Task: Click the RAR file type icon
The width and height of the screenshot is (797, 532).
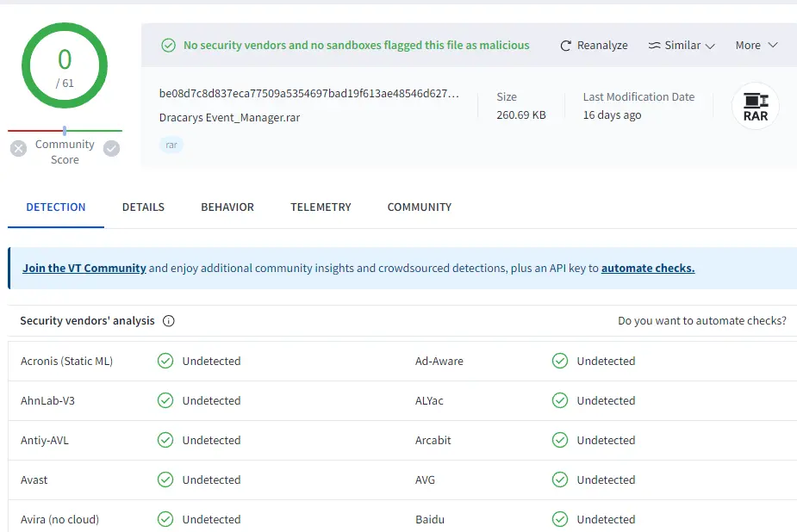Action: 756,106
